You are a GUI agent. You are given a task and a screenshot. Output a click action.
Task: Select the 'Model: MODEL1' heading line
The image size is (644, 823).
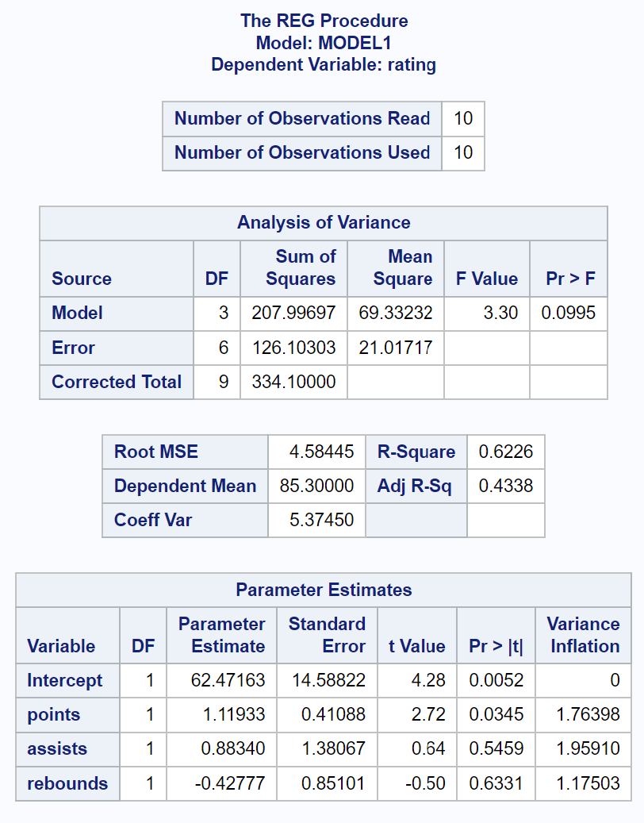pos(324,43)
